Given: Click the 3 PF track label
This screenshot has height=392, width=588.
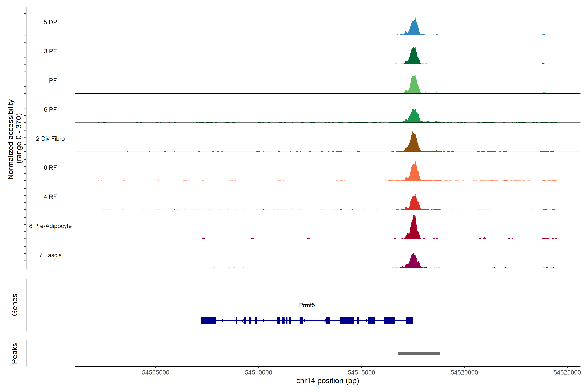Looking at the screenshot, I should pos(50,51).
